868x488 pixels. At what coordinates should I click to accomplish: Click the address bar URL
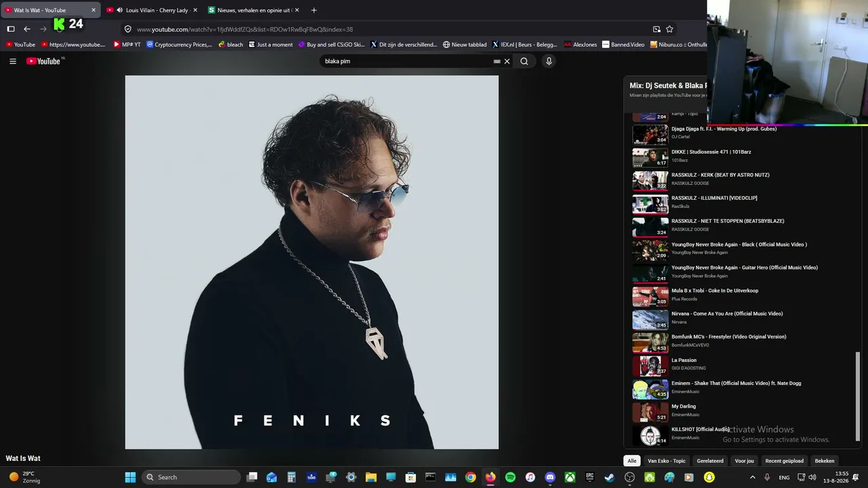click(x=245, y=29)
